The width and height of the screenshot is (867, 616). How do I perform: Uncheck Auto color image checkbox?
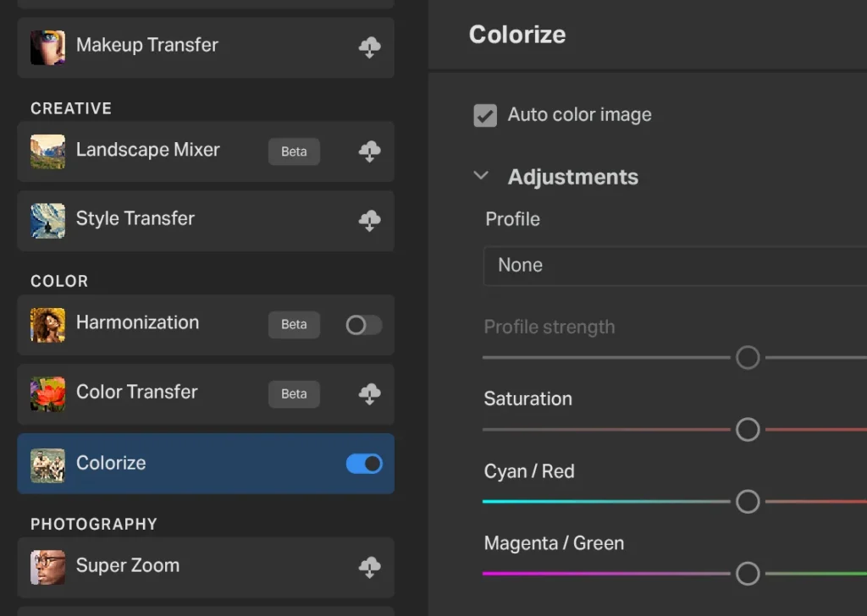[485, 116]
